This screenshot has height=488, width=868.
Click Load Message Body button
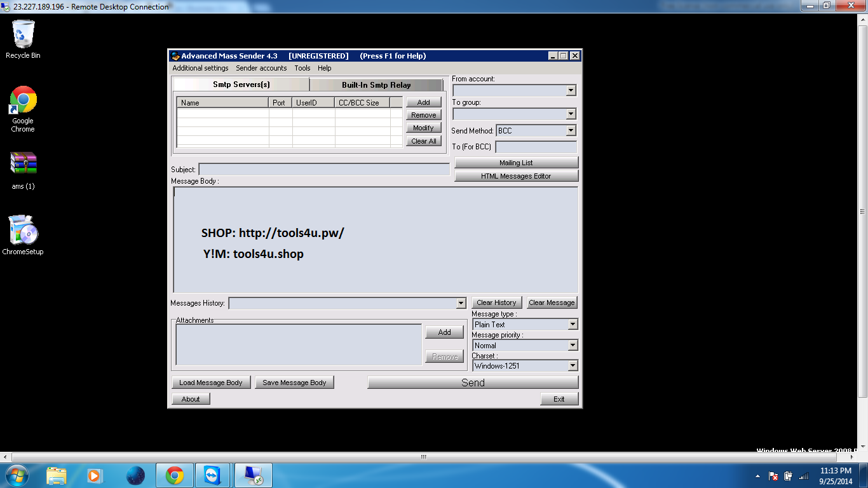(210, 383)
